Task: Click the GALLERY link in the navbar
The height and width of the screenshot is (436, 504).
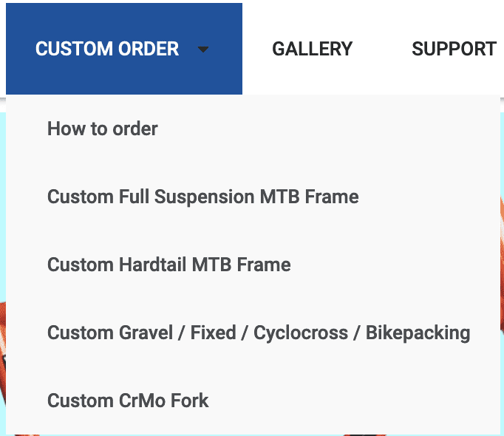Action: pos(312,50)
